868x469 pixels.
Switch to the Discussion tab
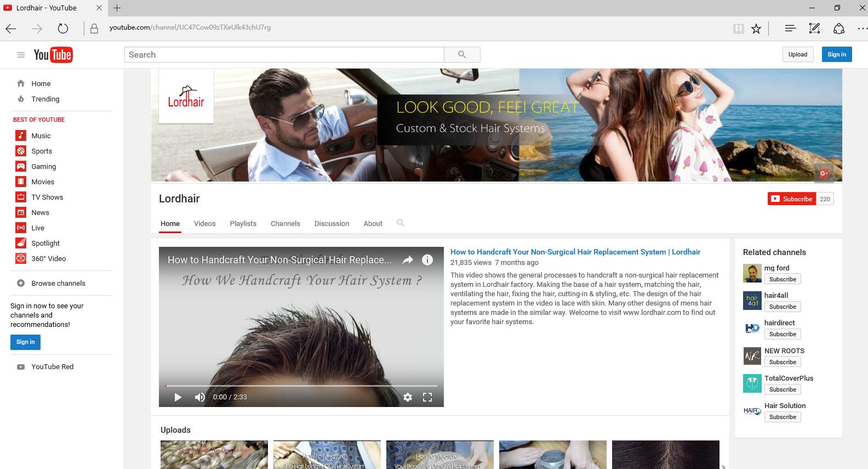(x=332, y=224)
